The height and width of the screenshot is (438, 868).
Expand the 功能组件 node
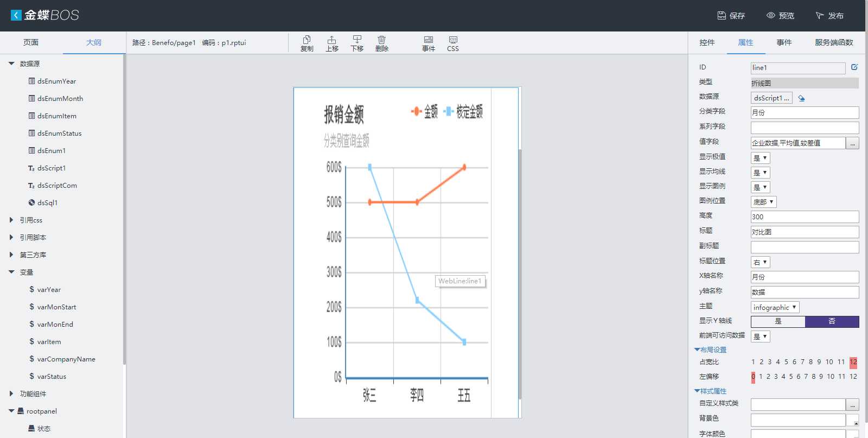(x=11, y=393)
